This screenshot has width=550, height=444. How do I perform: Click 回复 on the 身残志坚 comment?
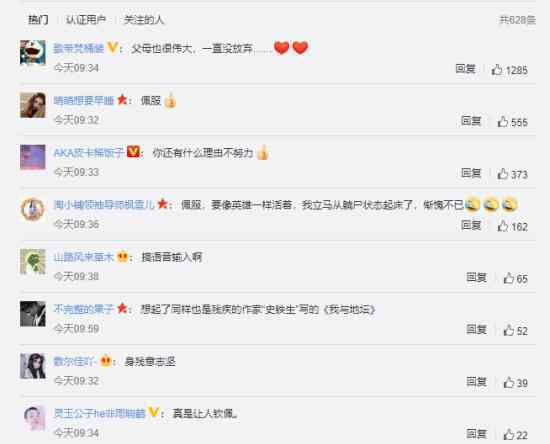pos(476,382)
